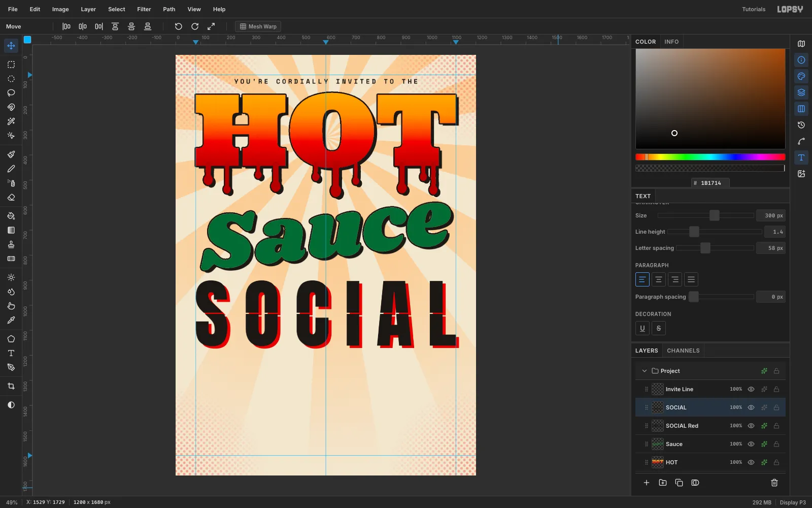Select the HOT layer thumbnail
This screenshot has width=812, height=508.
[658, 462]
